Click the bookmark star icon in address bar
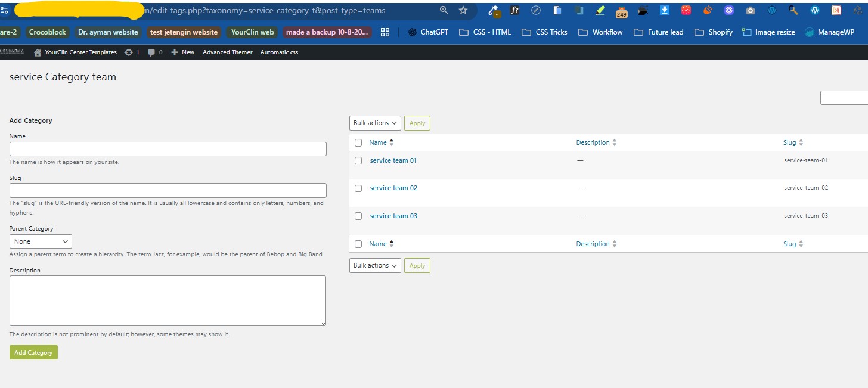The width and height of the screenshot is (868, 388). (x=463, y=11)
